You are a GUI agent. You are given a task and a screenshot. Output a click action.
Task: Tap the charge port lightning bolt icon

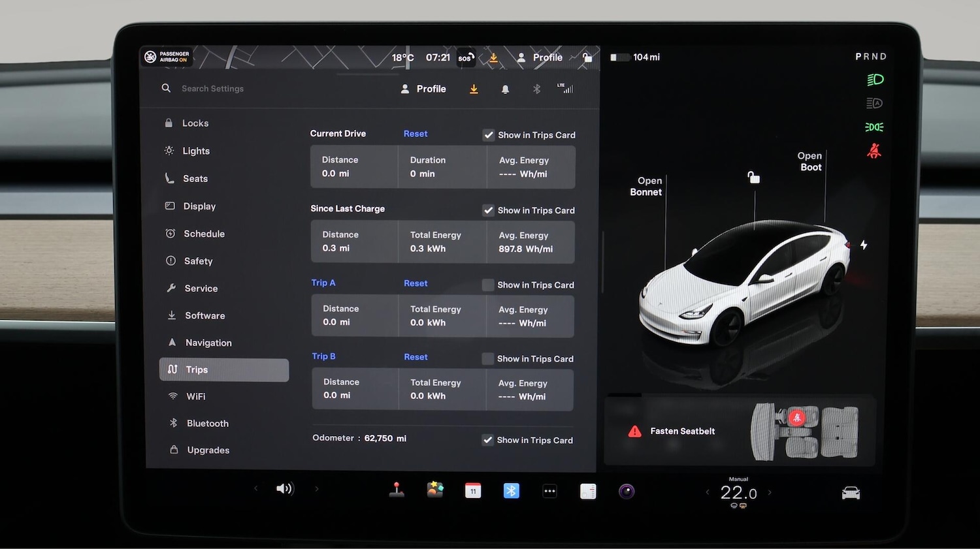pos(864,245)
